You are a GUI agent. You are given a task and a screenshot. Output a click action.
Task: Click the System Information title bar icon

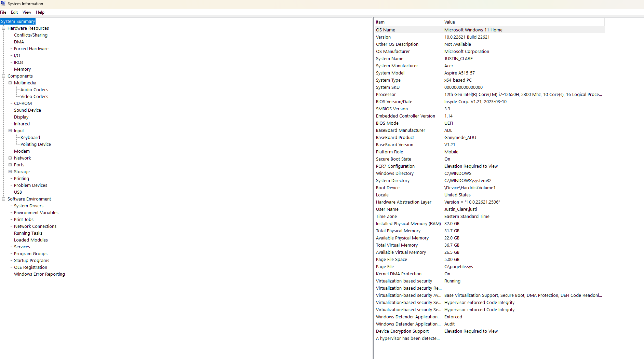coord(3,3)
